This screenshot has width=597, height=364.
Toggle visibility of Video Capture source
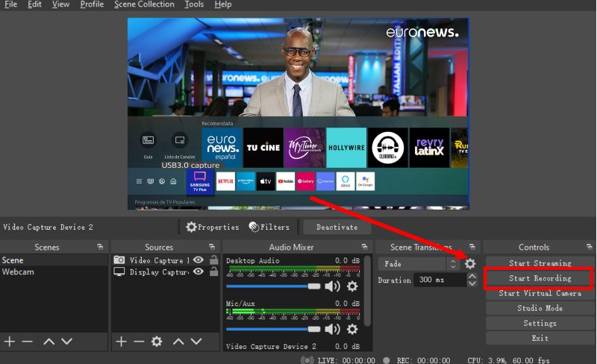click(198, 260)
